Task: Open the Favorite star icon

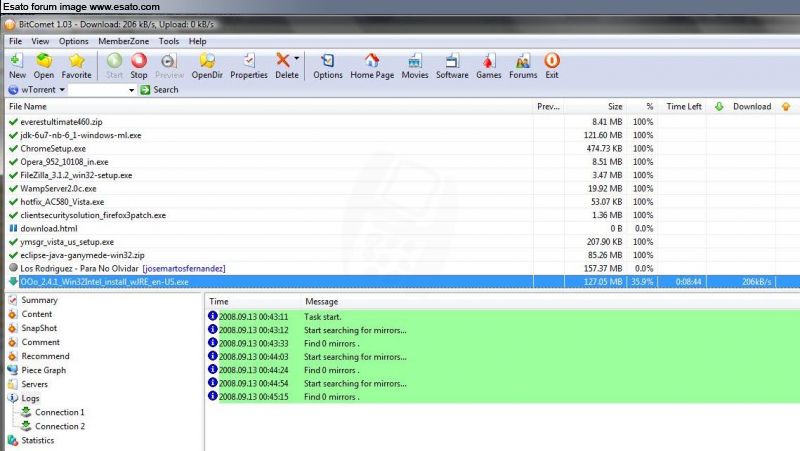Action: coord(76,66)
